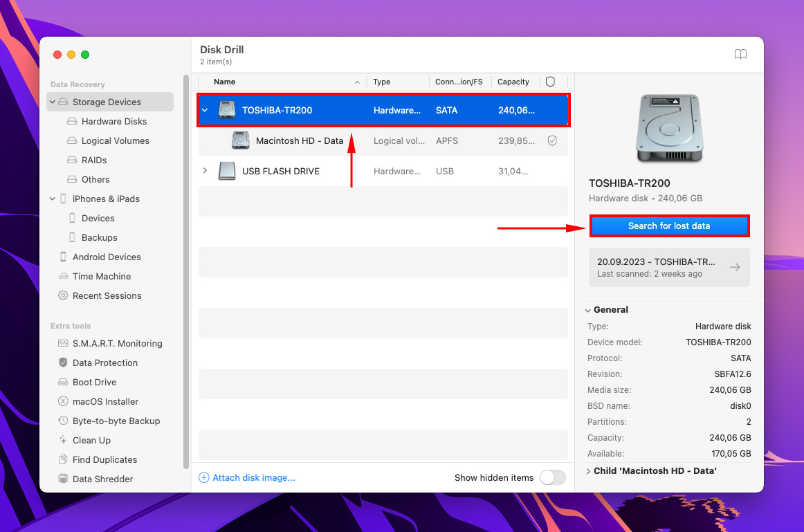Screen dimensions: 804x532
Task: Click the shield icon on Macintosh HD row
Action: (x=552, y=140)
